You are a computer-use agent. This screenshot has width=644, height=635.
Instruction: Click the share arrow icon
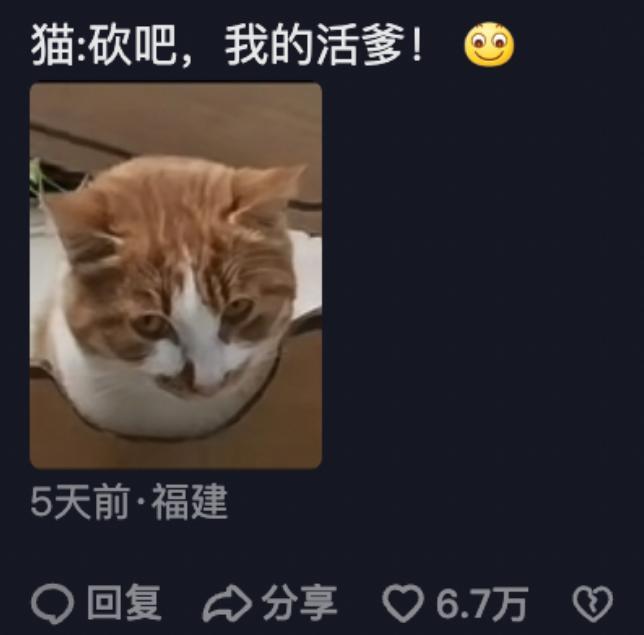click(x=227, y=603)
